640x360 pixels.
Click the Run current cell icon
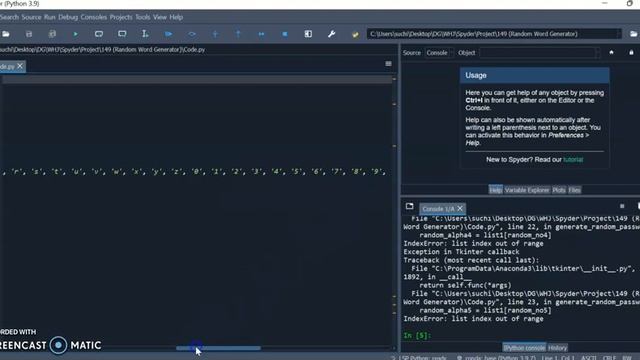coord(99,34)
